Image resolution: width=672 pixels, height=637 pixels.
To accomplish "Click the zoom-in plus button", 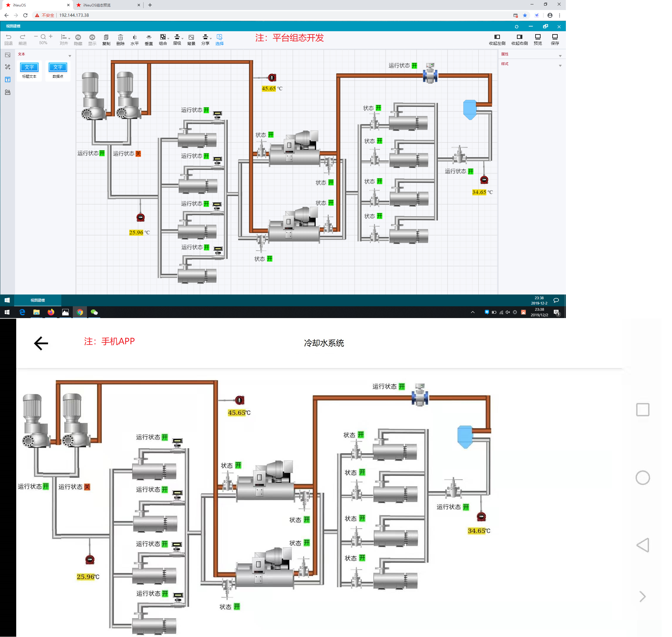I will click(51, 36).
